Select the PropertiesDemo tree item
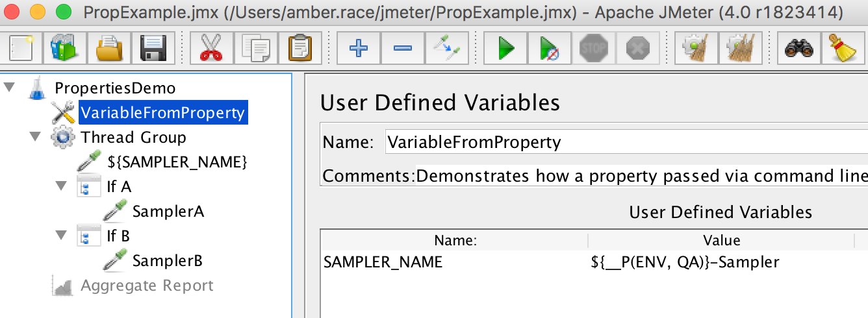This screenshot has height=318, width=868. click(115, 88)
